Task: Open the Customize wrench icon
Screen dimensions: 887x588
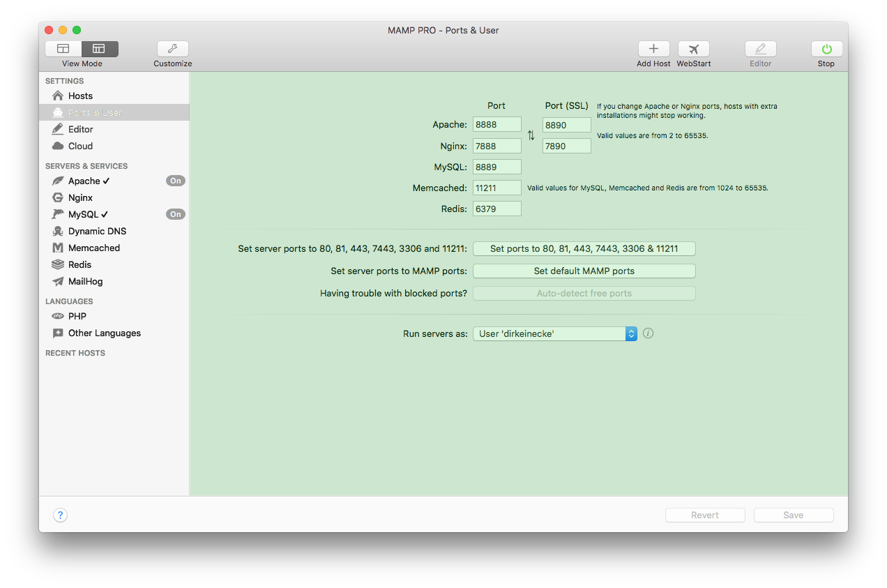Action: pyautogui.click(x=172, y=49)
